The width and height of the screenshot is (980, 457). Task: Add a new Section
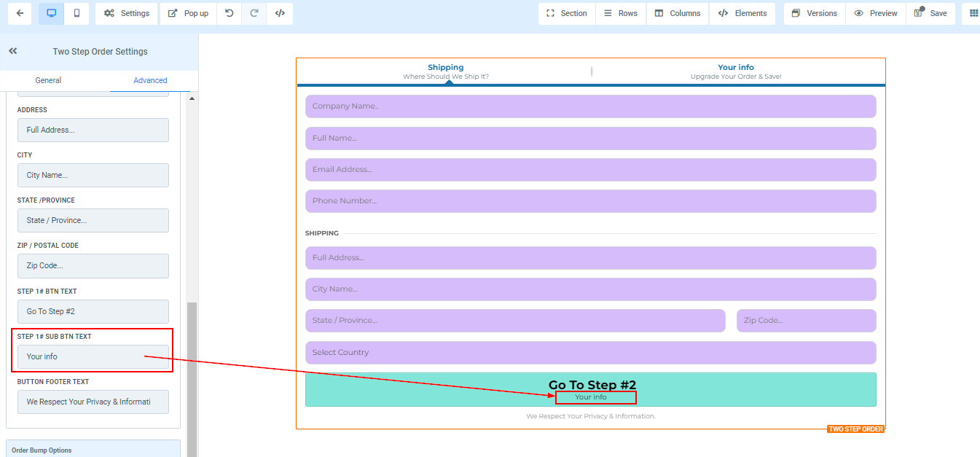point(566,13)
